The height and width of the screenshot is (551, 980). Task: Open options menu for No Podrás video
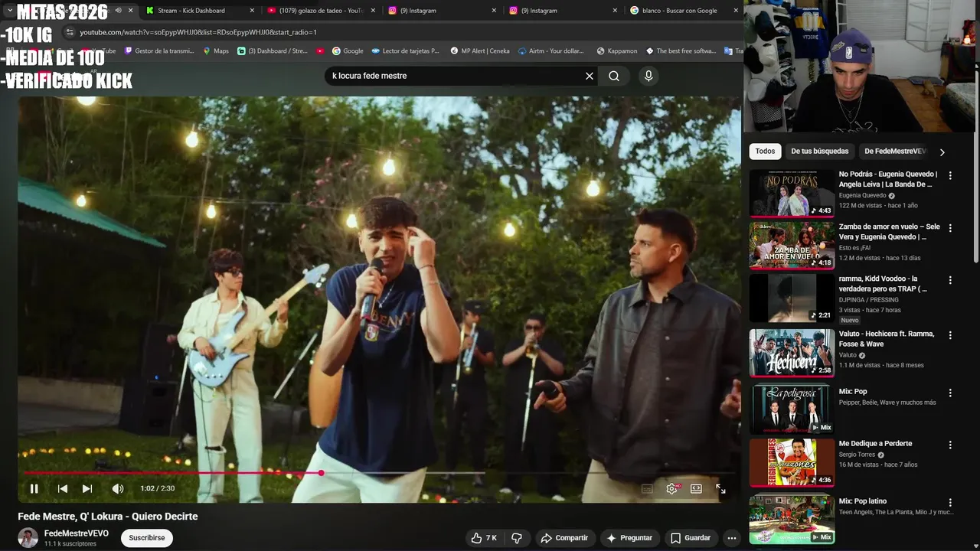[x=950, y=175]
